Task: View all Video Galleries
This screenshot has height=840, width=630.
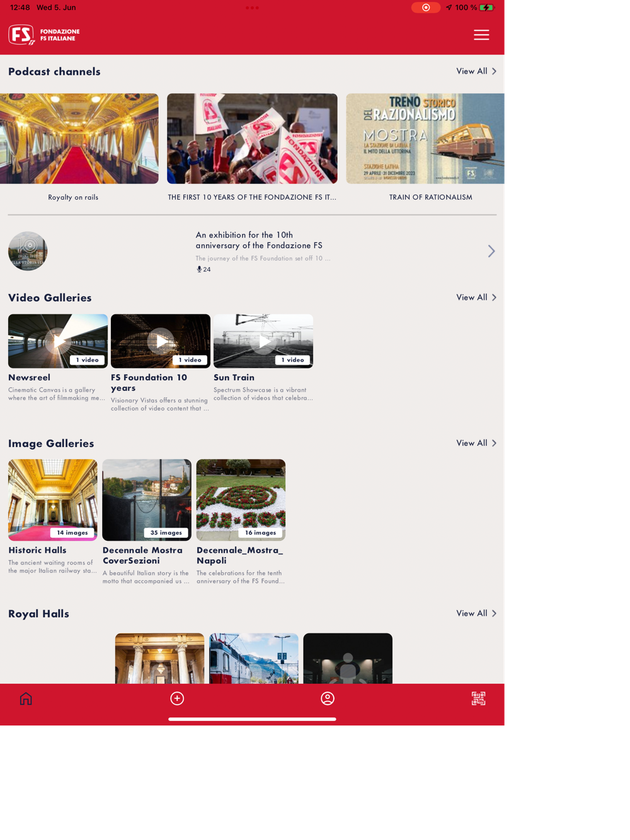Action: point(472,297)
